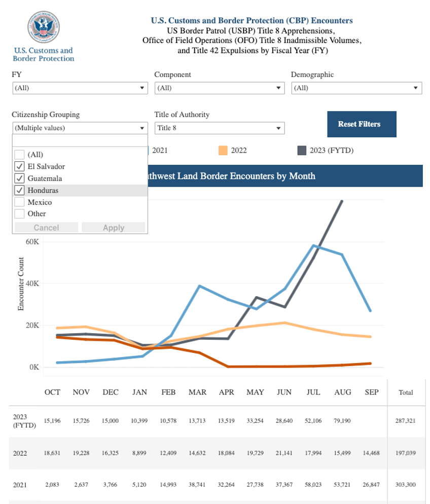The width and height of the screenshot is (430, 504).
Task: Click the 287,321 total cell
Action: tap(406, 421)
